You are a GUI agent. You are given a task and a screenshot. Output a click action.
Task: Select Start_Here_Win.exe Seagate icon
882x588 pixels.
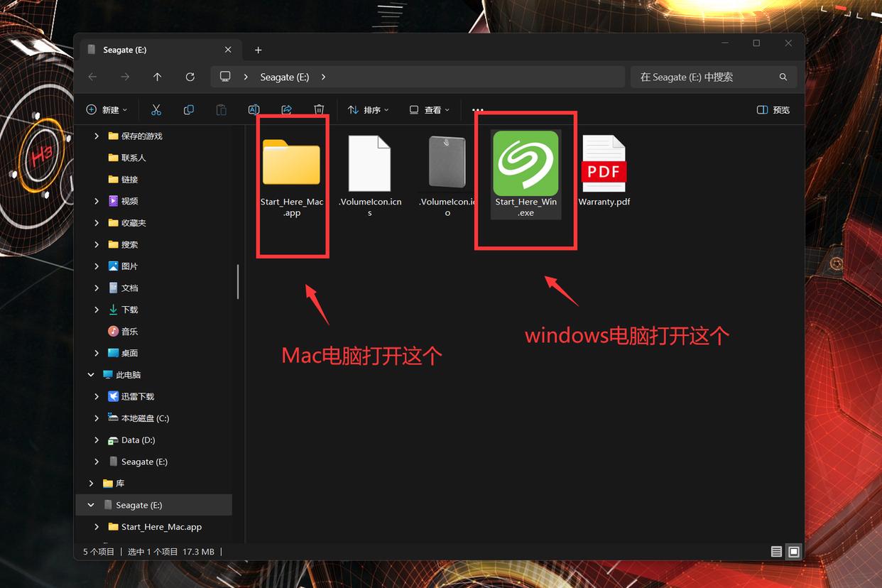coord(526,174)
